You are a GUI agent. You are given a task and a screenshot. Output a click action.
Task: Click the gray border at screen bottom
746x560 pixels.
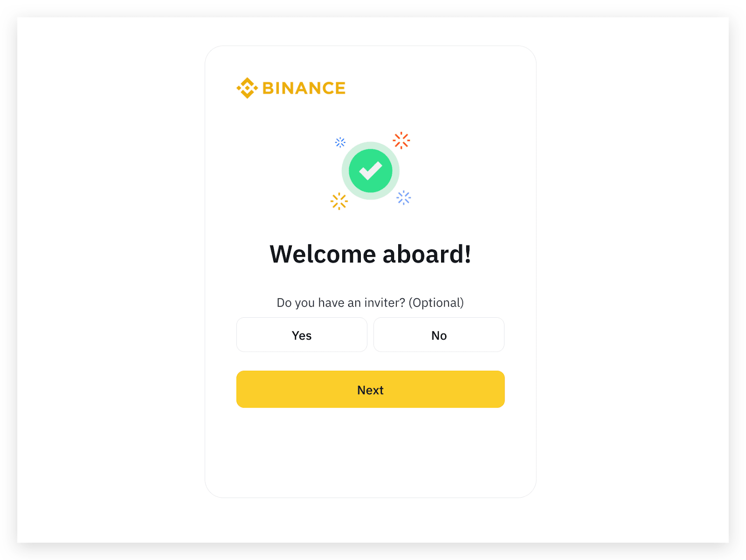(x=373, y=552)
